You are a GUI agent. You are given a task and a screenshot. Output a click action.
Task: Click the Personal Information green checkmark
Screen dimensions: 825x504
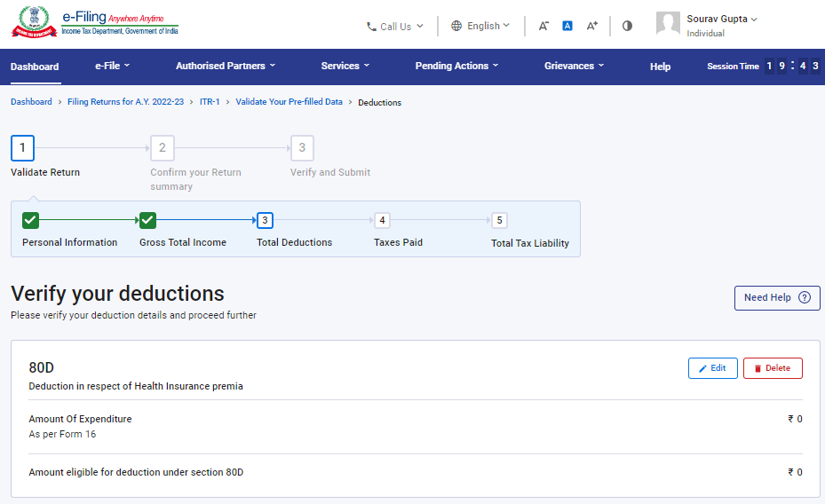(x=30, y=220)
